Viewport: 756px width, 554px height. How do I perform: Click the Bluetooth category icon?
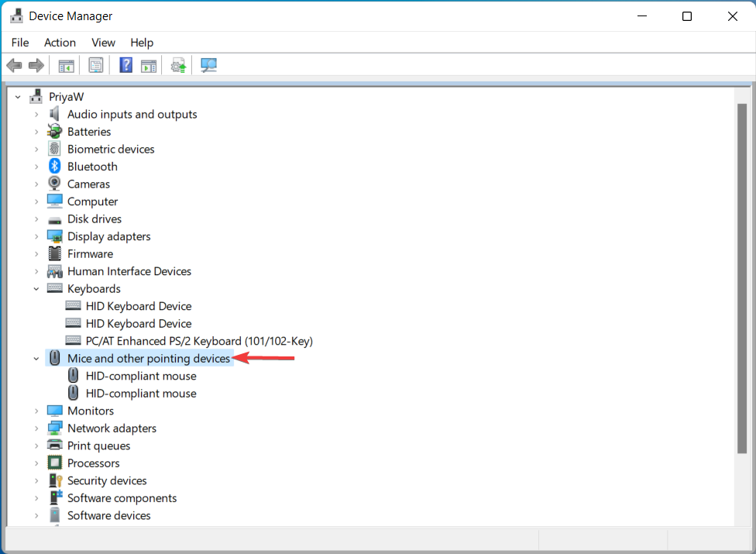[x=54, y=167]
